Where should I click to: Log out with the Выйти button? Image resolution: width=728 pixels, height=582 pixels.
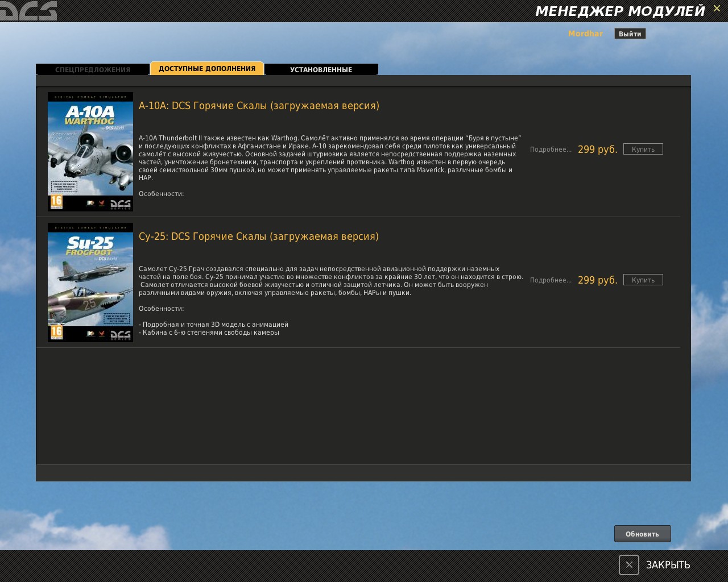(x=630, y=34)
